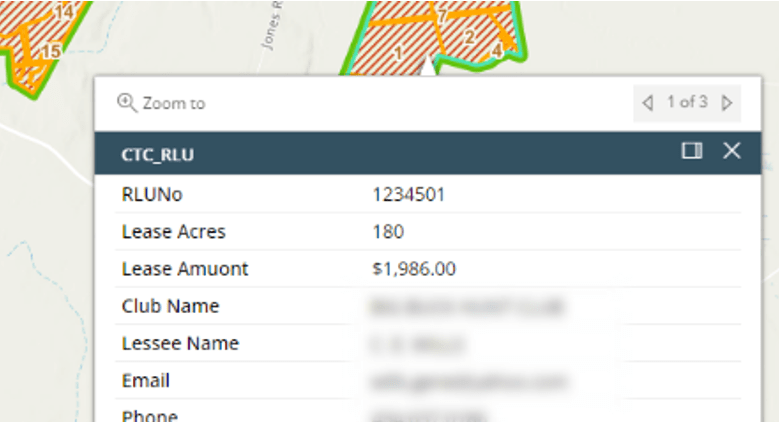Viewport: 779px width, 422px height.
Task: Click map parcel labeled 7
Action: [440, 17]
